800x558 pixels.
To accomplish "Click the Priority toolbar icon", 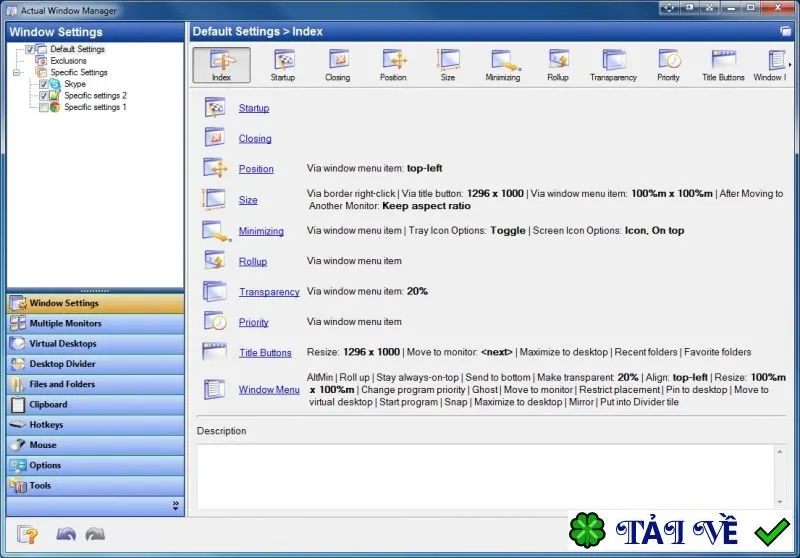I will click(x=668, y=65).
